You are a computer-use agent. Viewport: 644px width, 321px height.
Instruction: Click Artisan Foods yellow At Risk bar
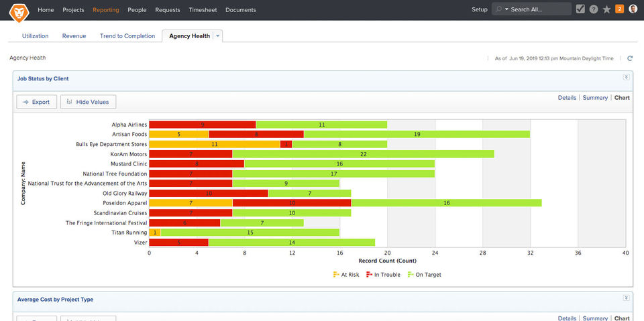pos(178,134)
